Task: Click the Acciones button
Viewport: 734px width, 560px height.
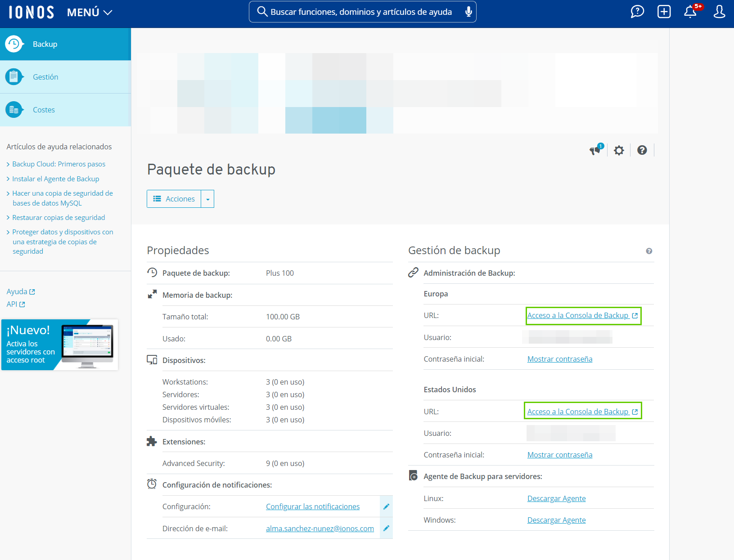Action: point(174,199)
